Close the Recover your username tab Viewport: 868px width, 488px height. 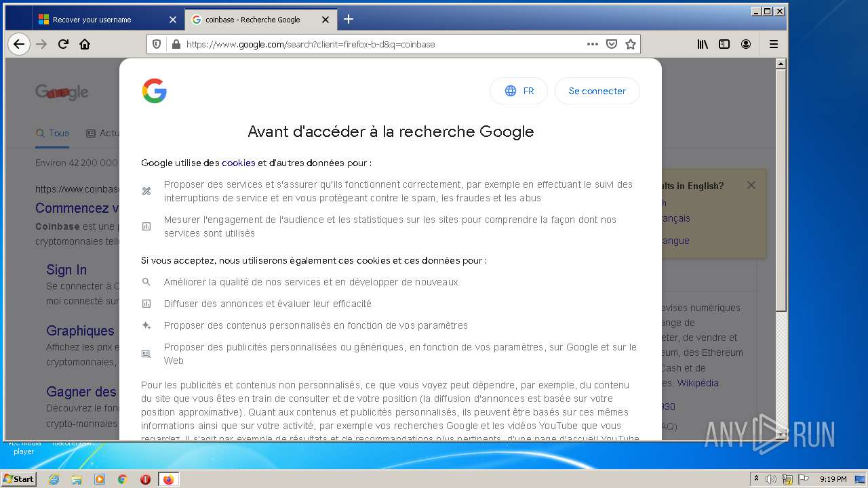(x=172, y=20)
